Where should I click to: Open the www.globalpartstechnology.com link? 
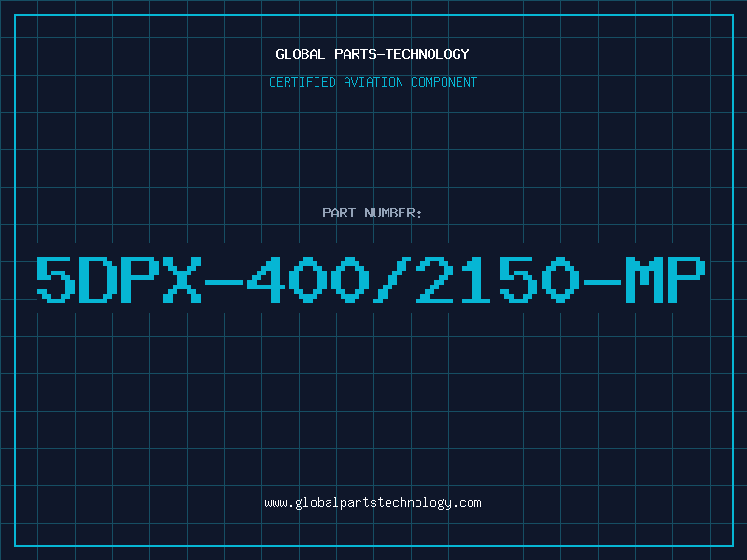[373, 503]
